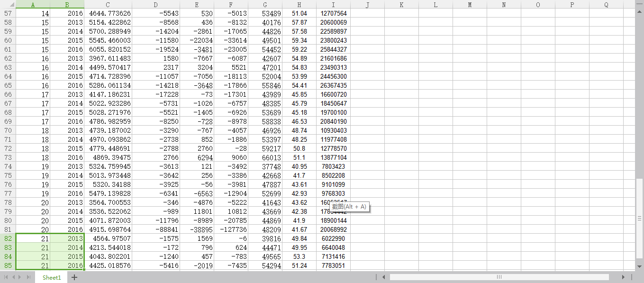Click cell with value 23490313
This screenshot has width=644, height=283.
pyautogui.click(x=333, y=67)
